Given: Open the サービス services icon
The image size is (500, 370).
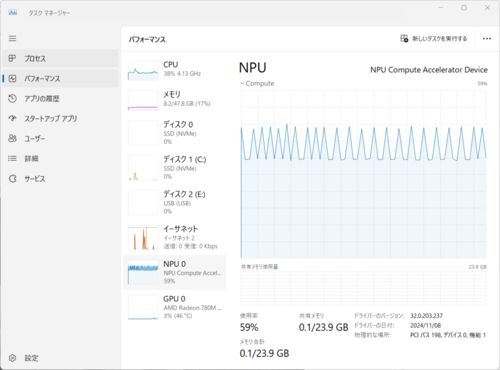Looking at the screenshot, I should click(x=12, y=179).
